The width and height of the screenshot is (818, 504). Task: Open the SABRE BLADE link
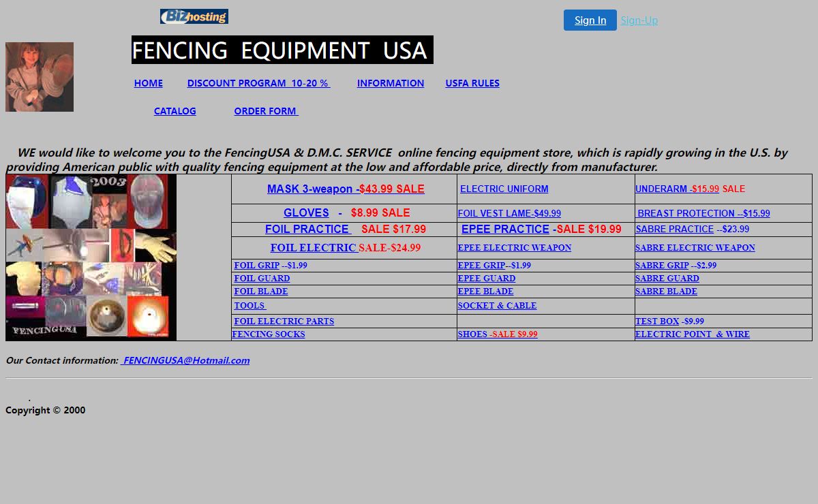pos(666,292)
